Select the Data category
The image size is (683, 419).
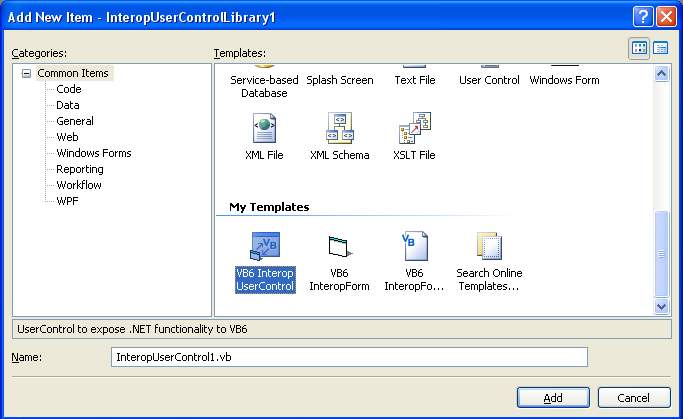(x=68, y=105)
